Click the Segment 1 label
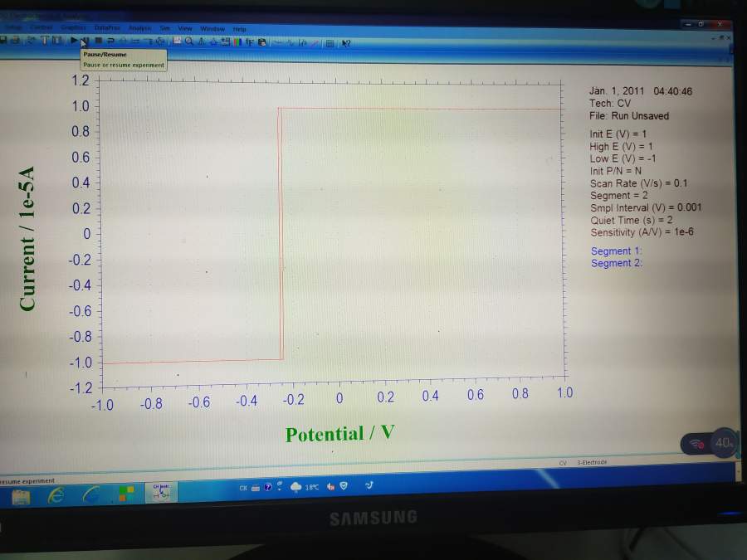The height and width of the screenshot is (560, 747). pyautogui.click(x=616, y=251)
